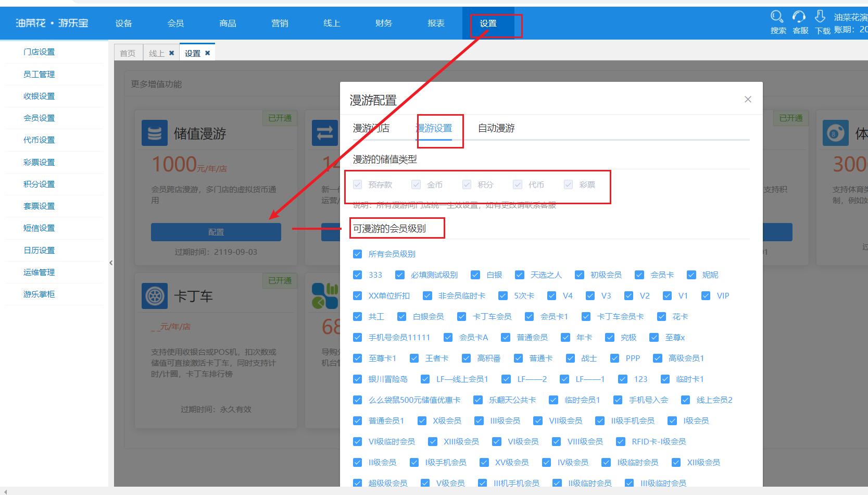Screen dimensions: 868x495
Task: Toggle the 必填测试级别 checkbox
Action: coord(400,275)
